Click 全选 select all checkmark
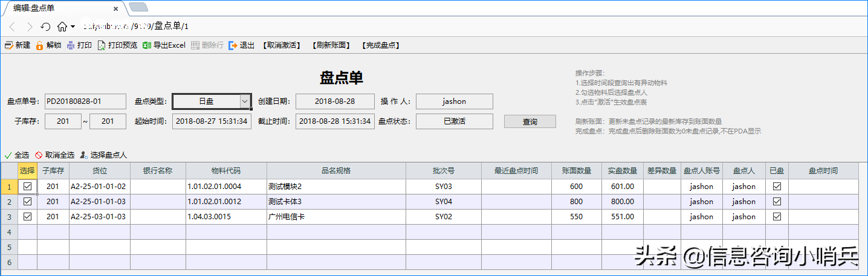 point(8,155)
